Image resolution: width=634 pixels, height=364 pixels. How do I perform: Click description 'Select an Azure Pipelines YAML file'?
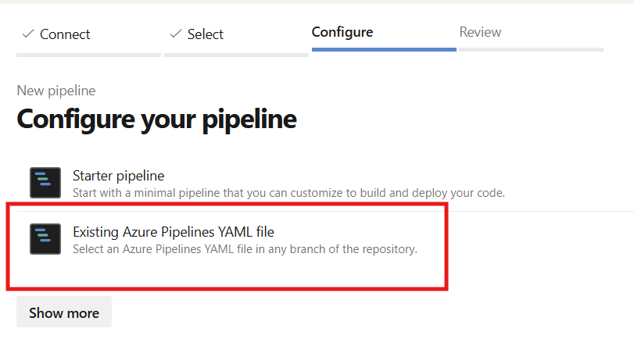(245, 249)
